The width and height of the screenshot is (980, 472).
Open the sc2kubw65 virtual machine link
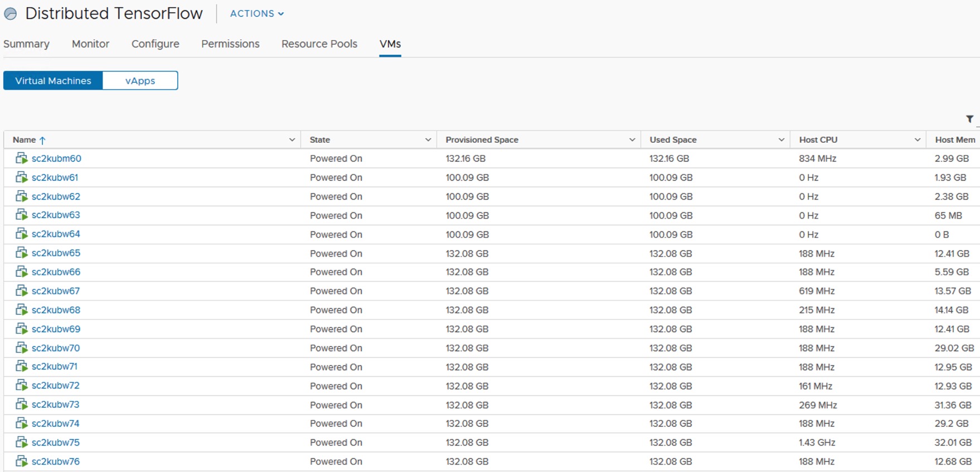click(x=56, y=253)
